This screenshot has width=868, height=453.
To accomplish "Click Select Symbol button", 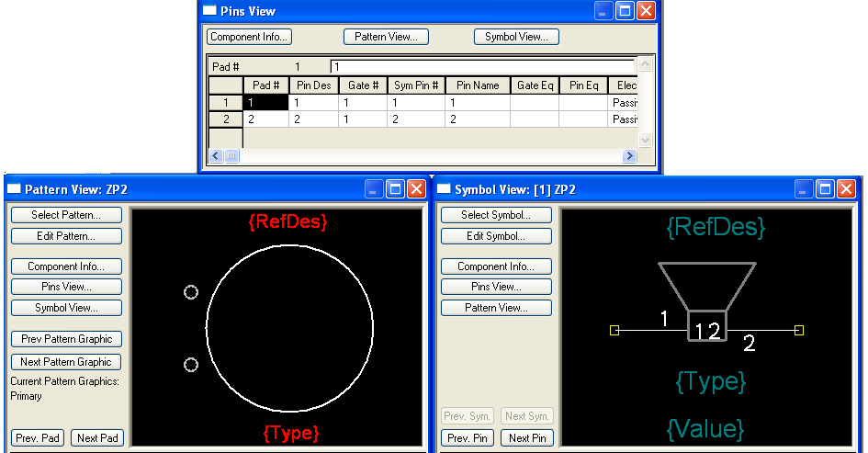I will (496, 215).
